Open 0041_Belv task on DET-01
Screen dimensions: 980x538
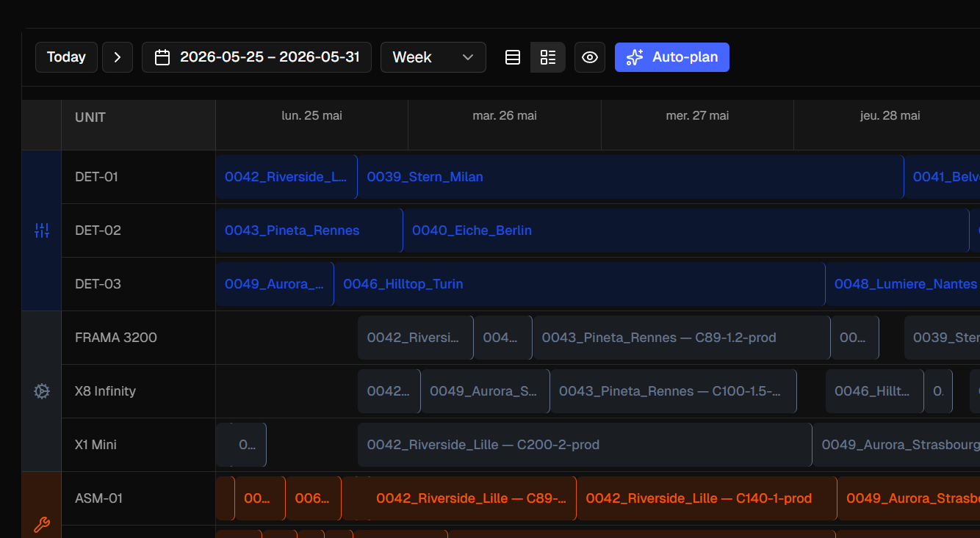click(x=943, y=177)
